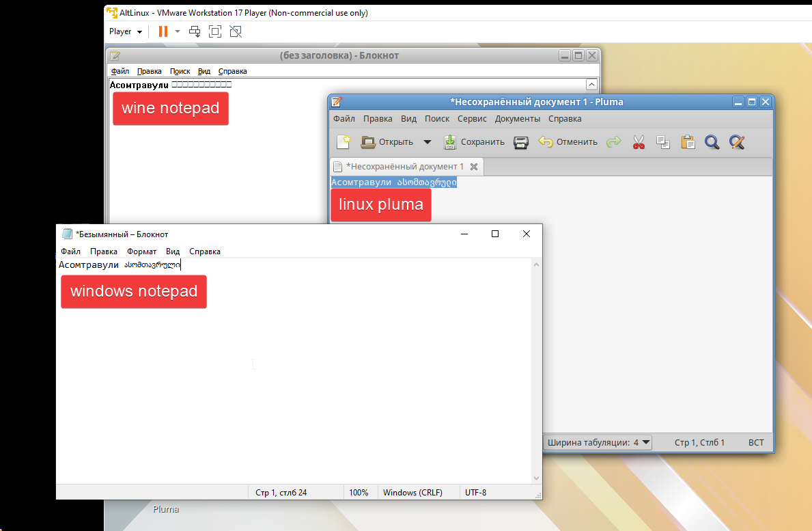Open Справка menu in Pluma
This screenshot has width=812, height=531.
(565, 119)
